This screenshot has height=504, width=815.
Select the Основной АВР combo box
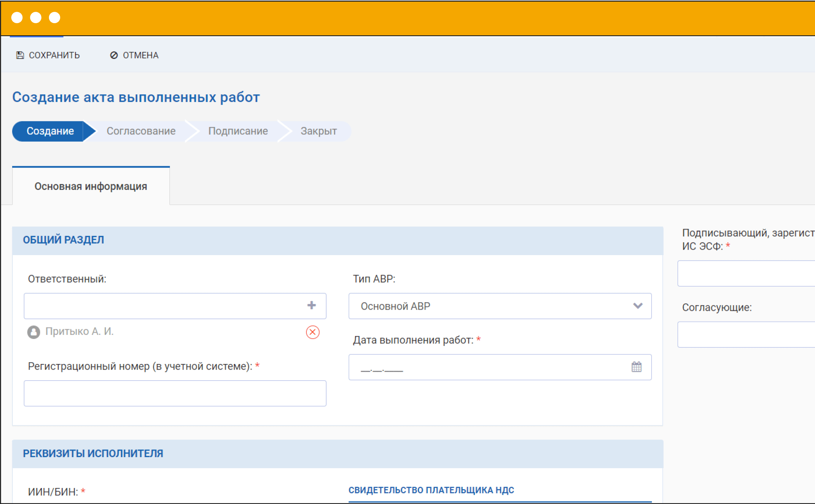(500, 306)
